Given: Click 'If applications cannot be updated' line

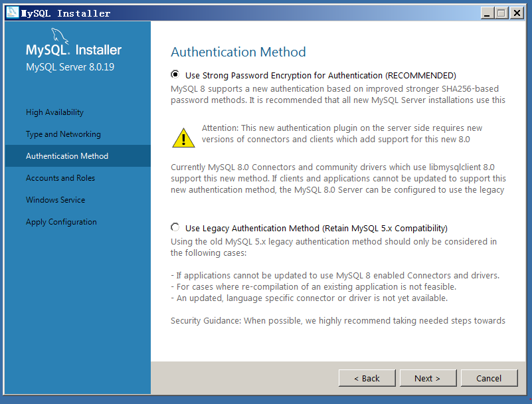Looking at the screenshot, I should 335,275.
